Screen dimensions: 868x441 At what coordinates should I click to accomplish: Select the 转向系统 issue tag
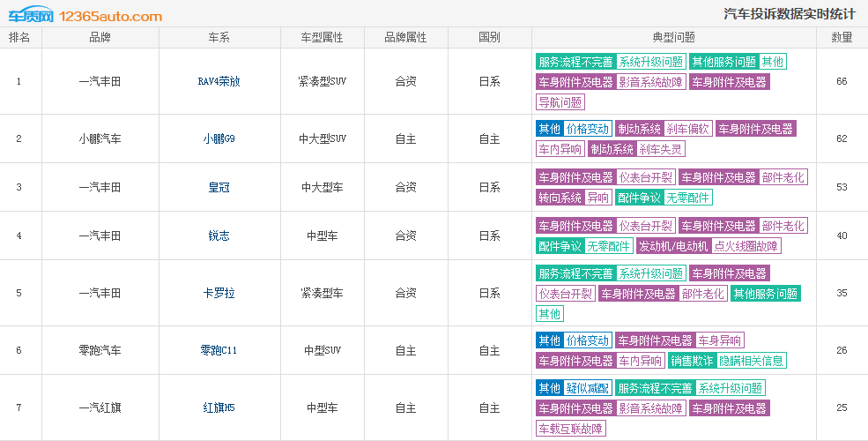(x=560, y=198)
